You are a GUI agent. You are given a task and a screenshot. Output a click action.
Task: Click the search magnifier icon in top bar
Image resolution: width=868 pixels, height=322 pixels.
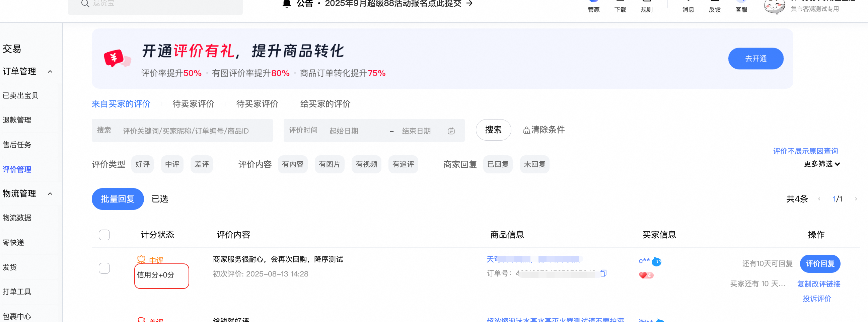85,3
